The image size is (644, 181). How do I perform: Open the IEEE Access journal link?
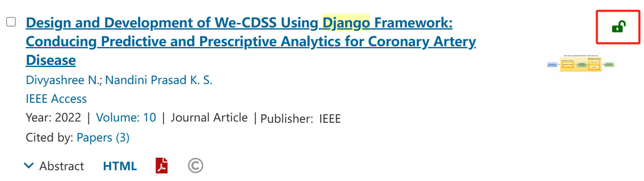click(56, 99)
